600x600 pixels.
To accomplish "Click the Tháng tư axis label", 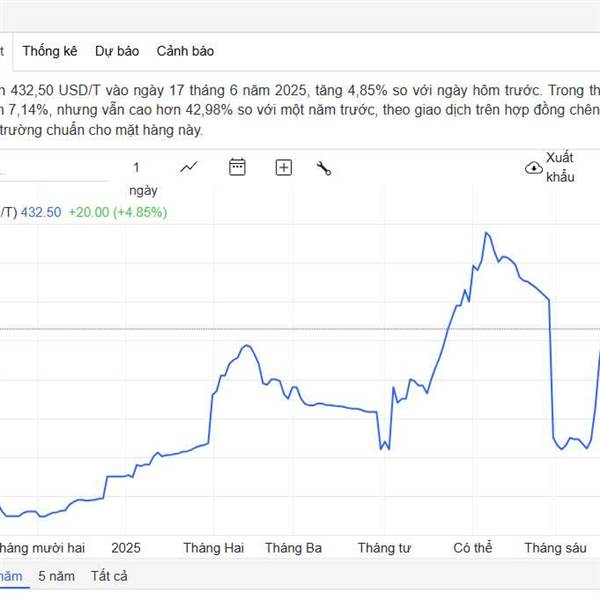I will click(384, 548).
